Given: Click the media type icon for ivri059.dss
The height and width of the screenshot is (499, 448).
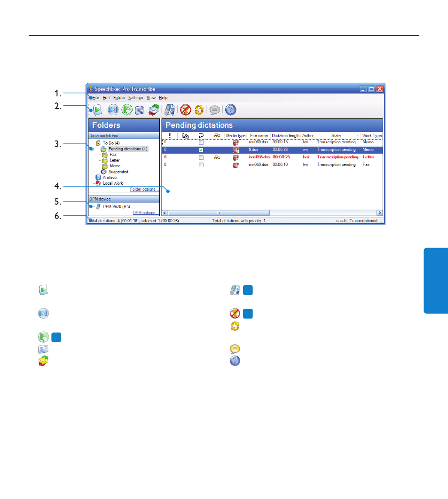Looking at the screenshot, I should point(236,165).
